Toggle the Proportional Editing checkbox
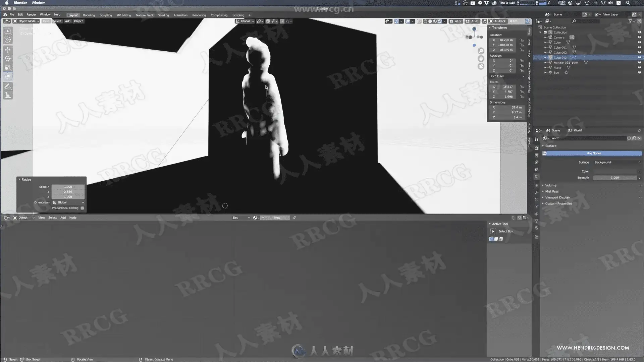The width and height of the screenshot is (644, 362). click(x=82, y=208)
